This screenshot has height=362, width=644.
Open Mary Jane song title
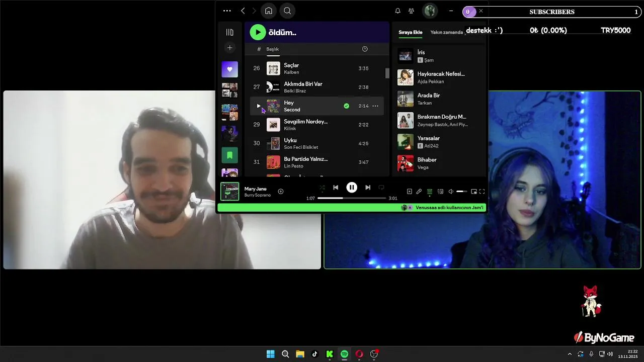coord(256,189)
